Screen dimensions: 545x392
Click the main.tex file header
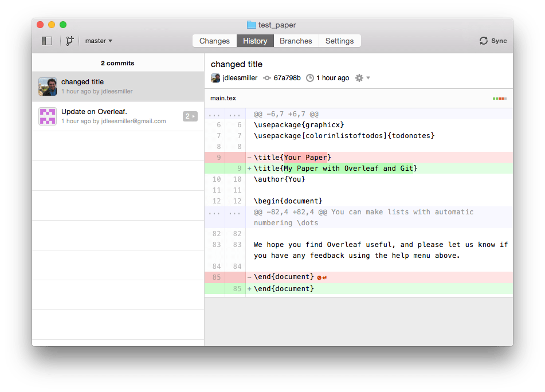pyautogui.click(x=223, y=98)
